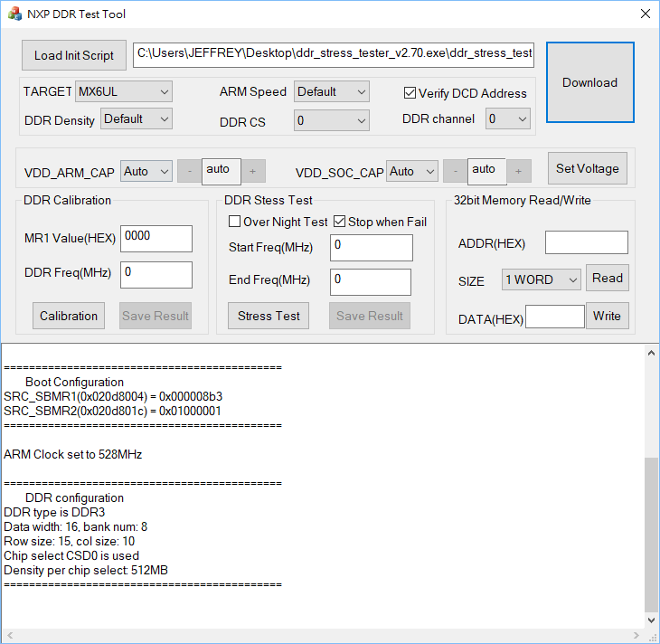The image size is (660, 644).
Task: Click 'Row size: 15, col size: 10' line
Action: [69, 541]
